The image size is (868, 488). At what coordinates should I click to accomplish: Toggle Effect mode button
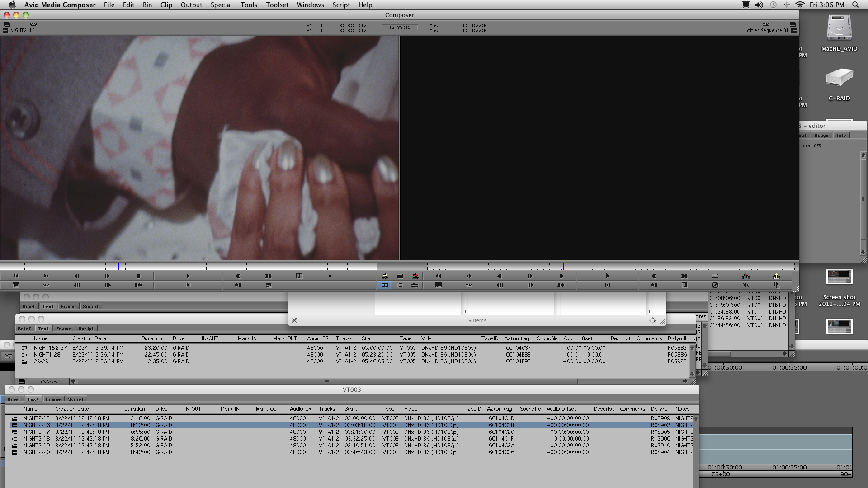tap(415, 285)
